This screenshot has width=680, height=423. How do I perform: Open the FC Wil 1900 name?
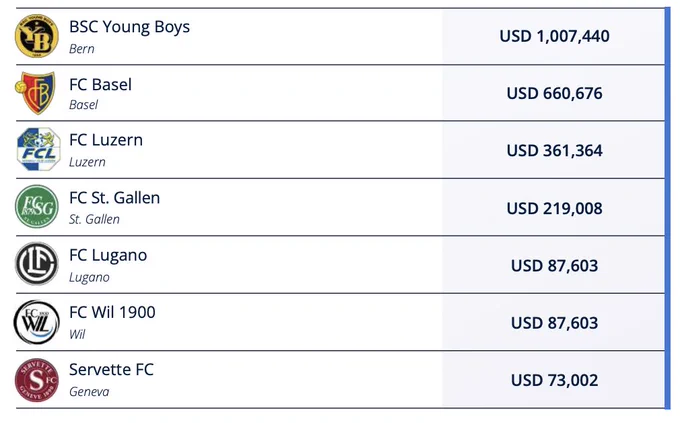coord(112,312)
